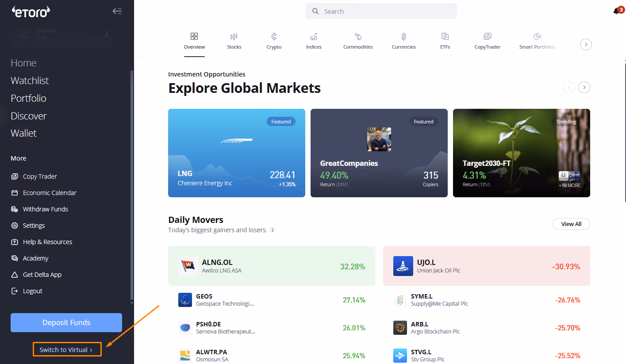Image resolution: width=626 pixels, height=364 pixels.
Task: Switch to the Crypto tab
Action: tap(274, 41)
